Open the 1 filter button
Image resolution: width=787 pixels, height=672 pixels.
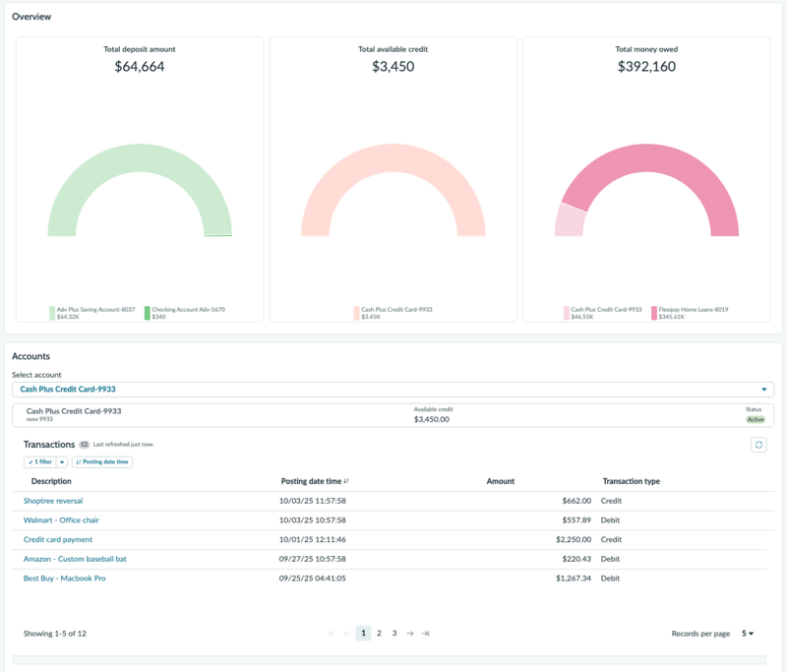click(x=40, y=461)
